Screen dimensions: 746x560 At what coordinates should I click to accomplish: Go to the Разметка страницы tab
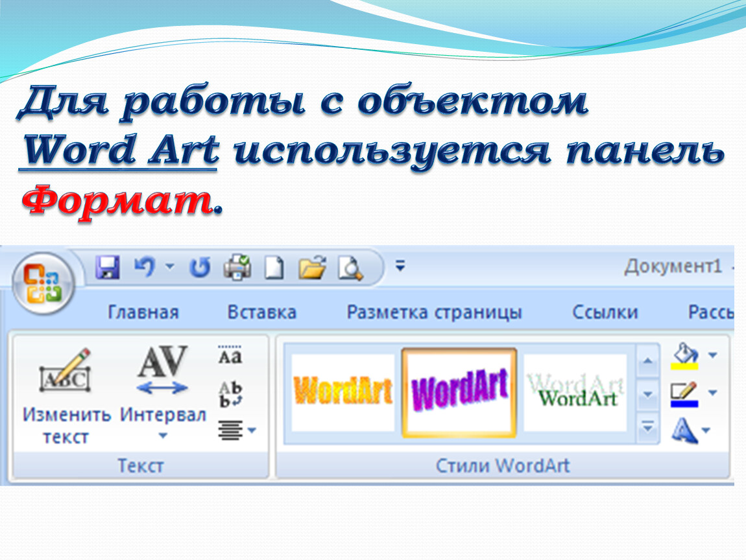(x=434, y=312)
